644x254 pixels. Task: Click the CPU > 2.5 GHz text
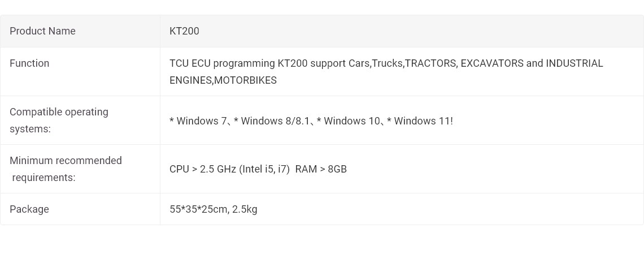pyautogui.click(x=203, y=169)
